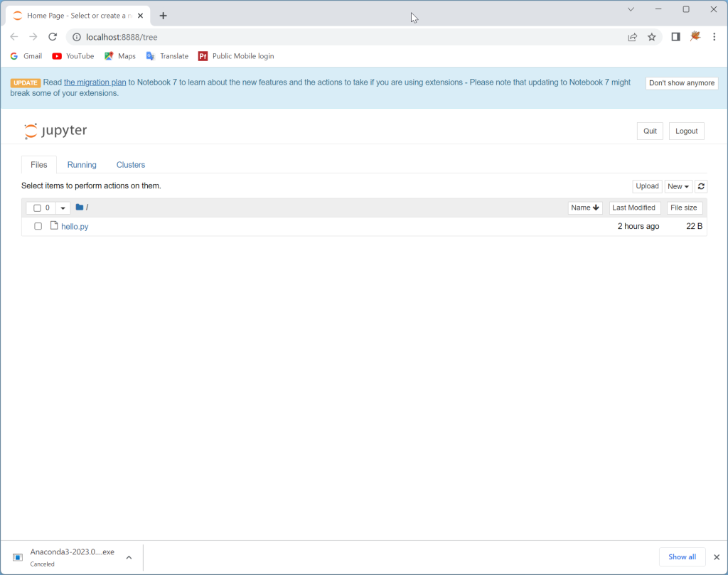Click the root folder icon
728x575 pixels.
[x=80, y=207]
